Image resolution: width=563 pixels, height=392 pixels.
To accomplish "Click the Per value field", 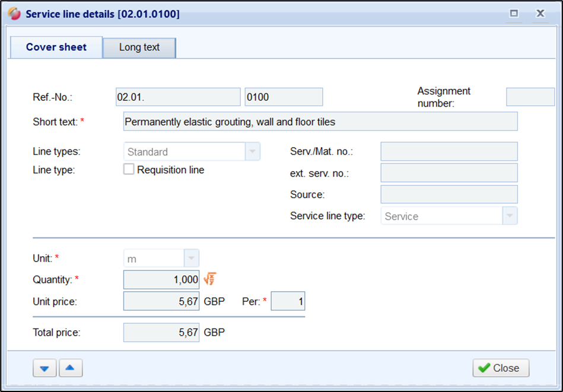I will [x=288, y=301].
